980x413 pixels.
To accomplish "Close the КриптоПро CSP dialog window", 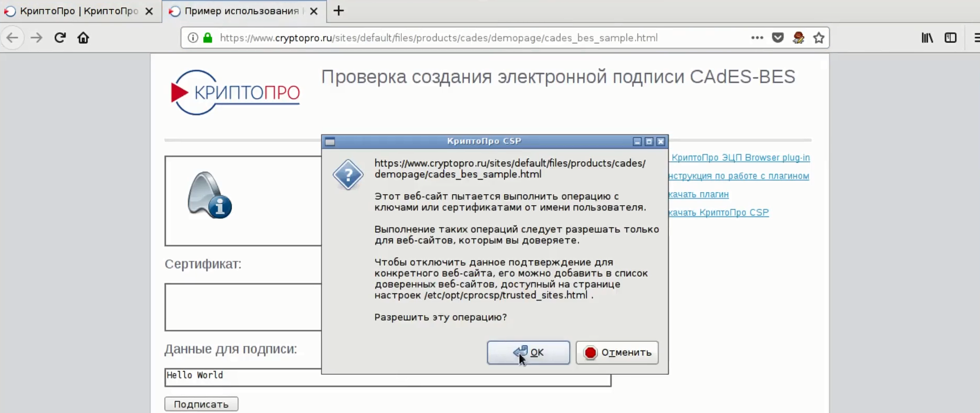I will (x=661, y=141).
